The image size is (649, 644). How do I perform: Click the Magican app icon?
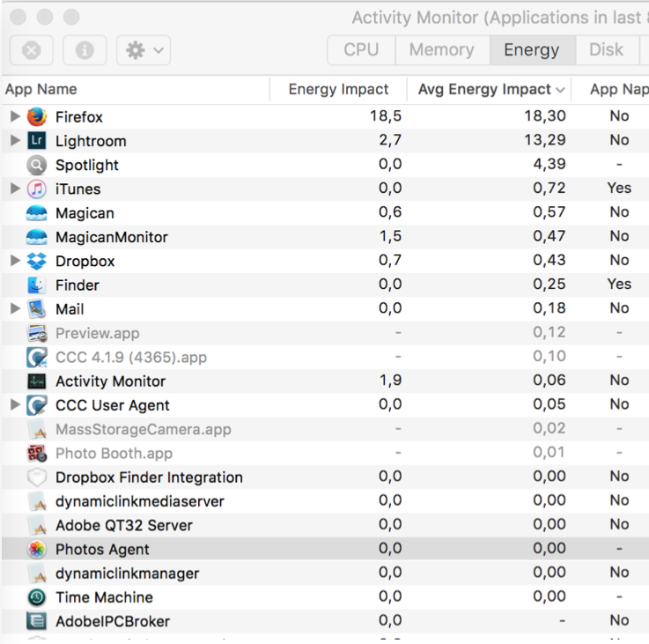coord(37,213)
